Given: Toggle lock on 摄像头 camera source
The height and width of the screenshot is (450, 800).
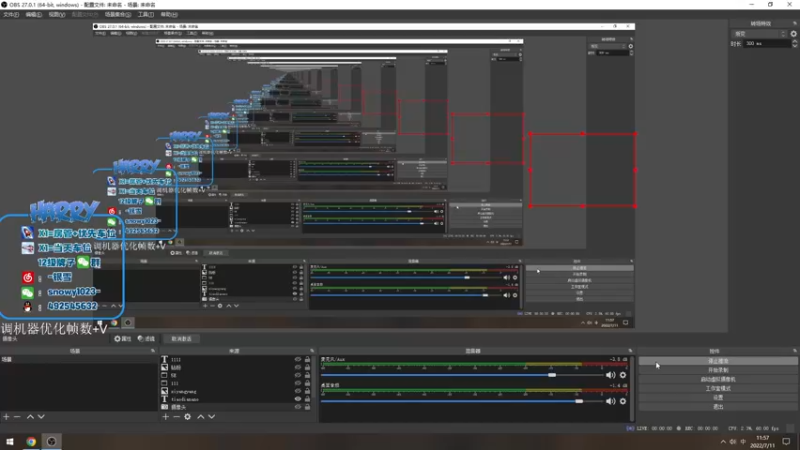Looking at the screenshot, I should click(307, 407).
